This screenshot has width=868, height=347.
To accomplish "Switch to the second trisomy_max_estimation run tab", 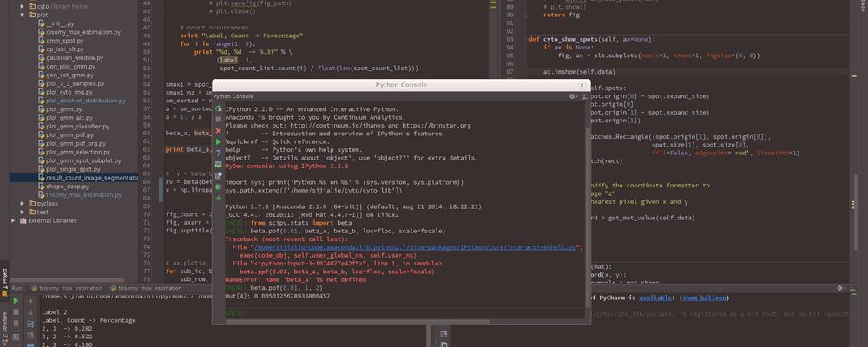I will click(x=146, y=288).
